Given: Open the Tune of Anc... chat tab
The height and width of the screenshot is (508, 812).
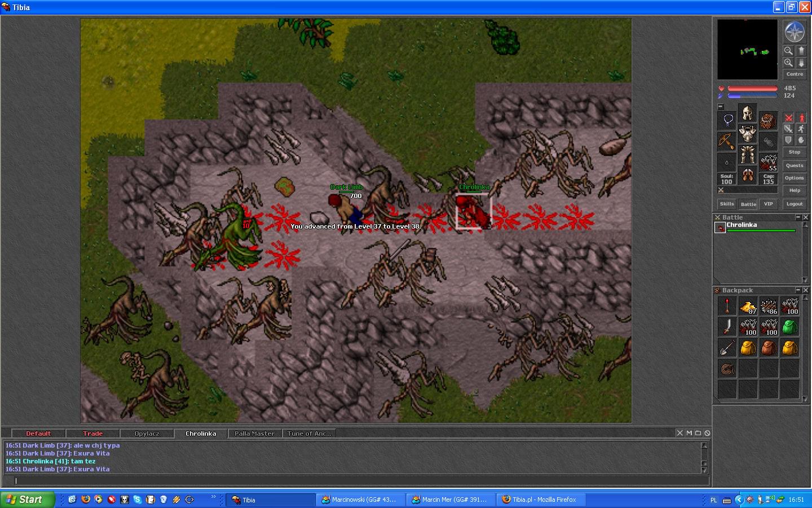Looking at the screenshot, I should pyautogui.click(x=309, y=433).
